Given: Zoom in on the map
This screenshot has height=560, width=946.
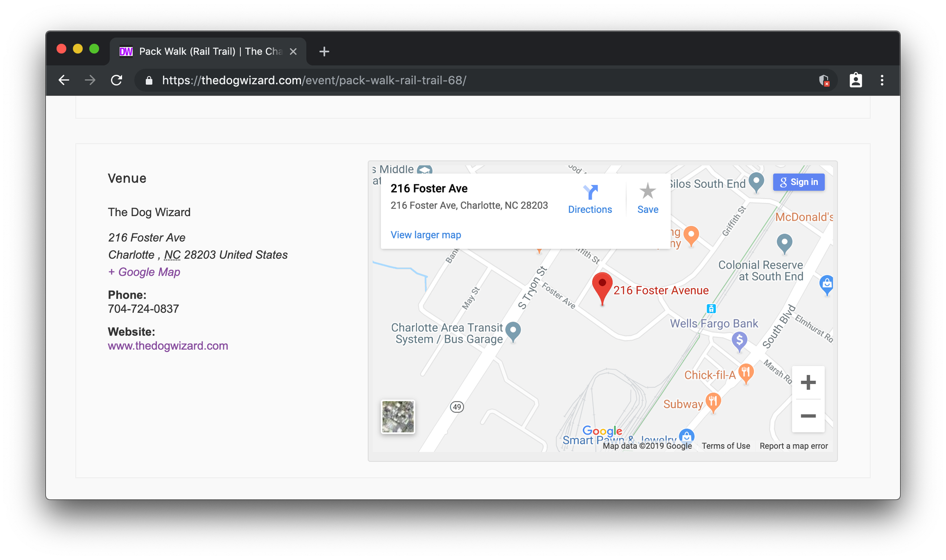Looking at the screenshot, I should [x=808, y=382].
